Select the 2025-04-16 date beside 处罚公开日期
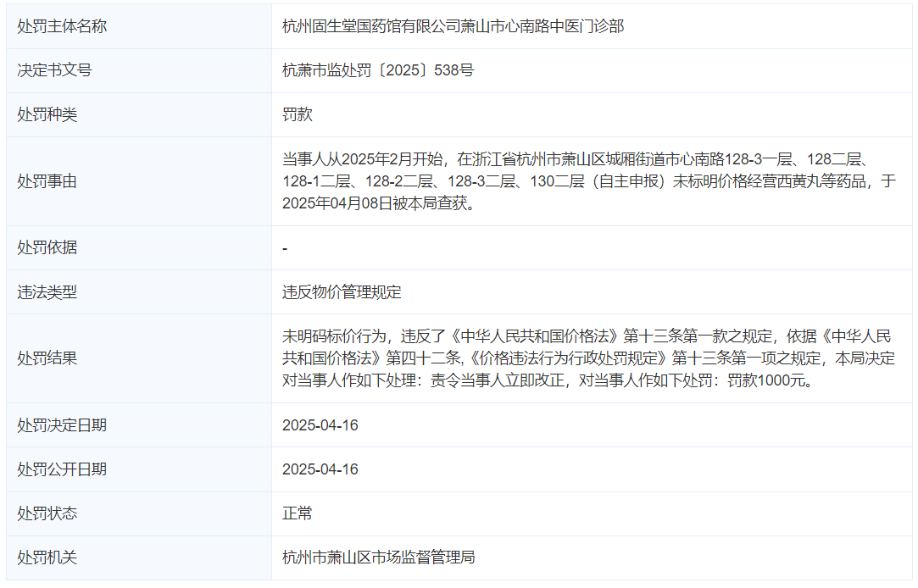 click(320, 469)
